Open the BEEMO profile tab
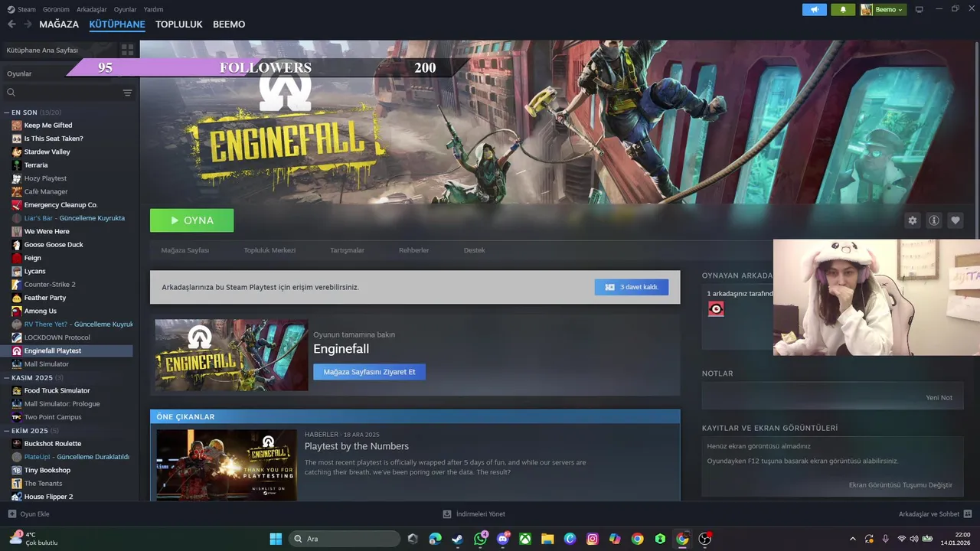980x551 pixels. pyautogui.click(x=229, y=24)
